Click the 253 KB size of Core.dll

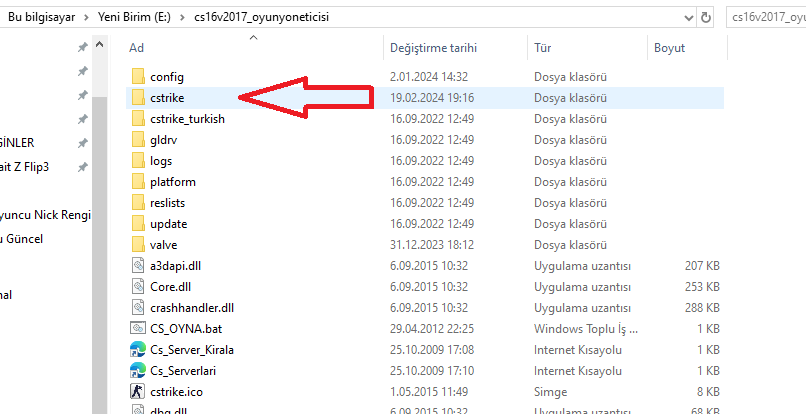click(x=702, y=286)
